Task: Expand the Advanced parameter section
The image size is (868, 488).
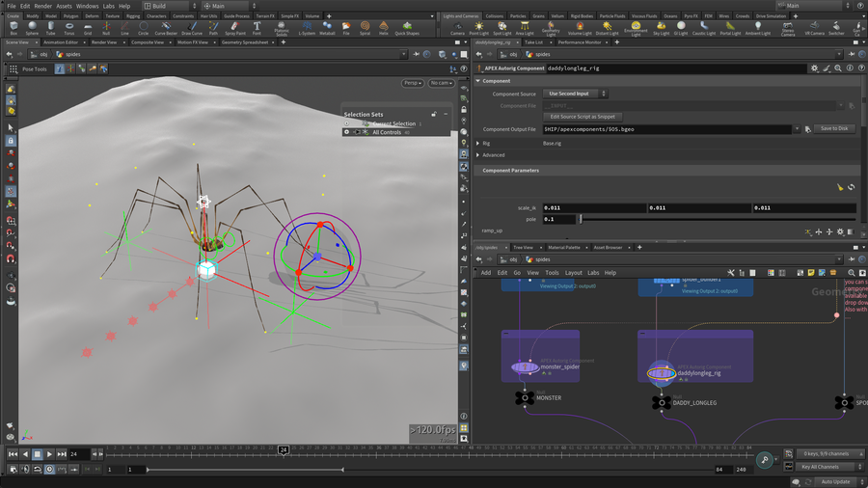Action: (x=478, y=154)
